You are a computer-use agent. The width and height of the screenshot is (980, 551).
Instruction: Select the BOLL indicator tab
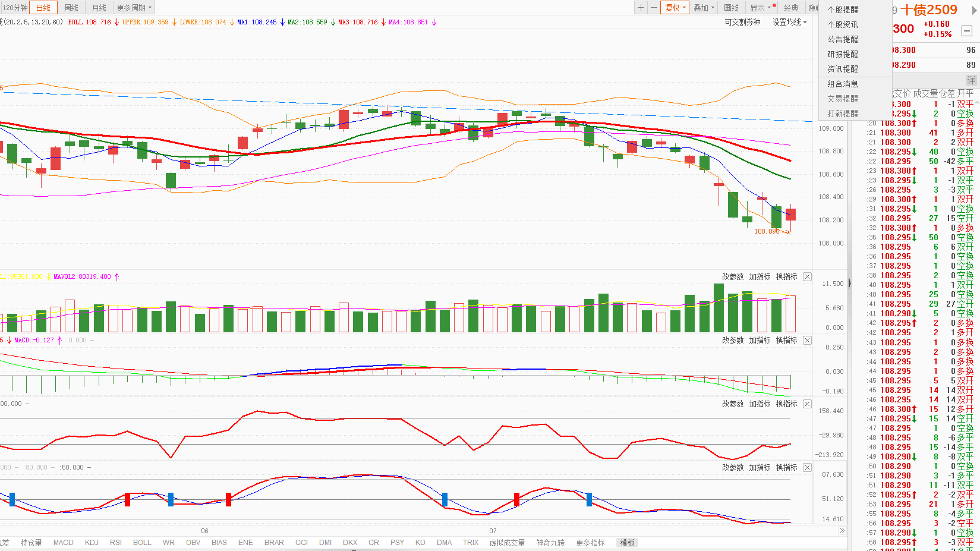(x=142, y=543)
